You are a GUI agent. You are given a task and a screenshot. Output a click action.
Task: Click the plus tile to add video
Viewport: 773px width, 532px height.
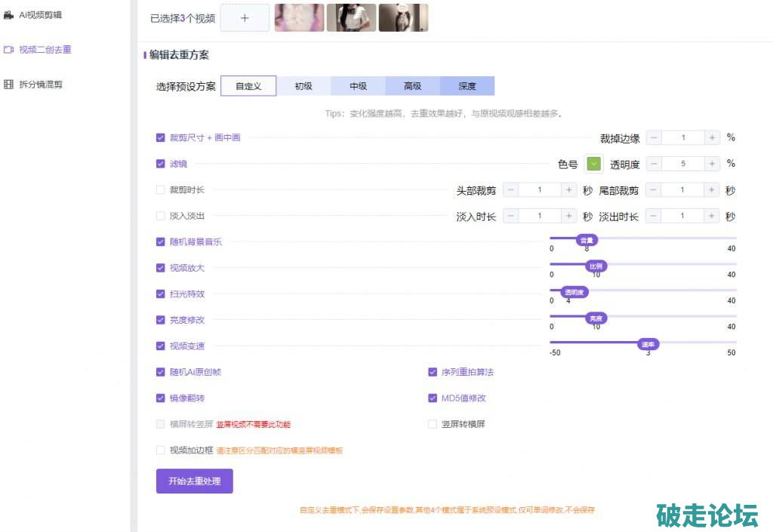(244, 18)
